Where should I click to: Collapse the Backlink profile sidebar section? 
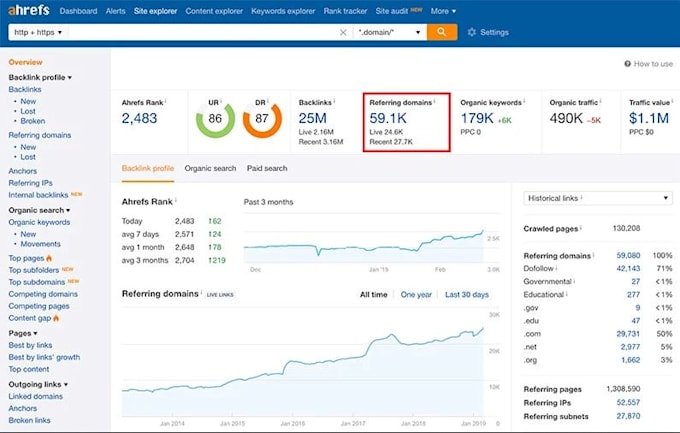40,77
